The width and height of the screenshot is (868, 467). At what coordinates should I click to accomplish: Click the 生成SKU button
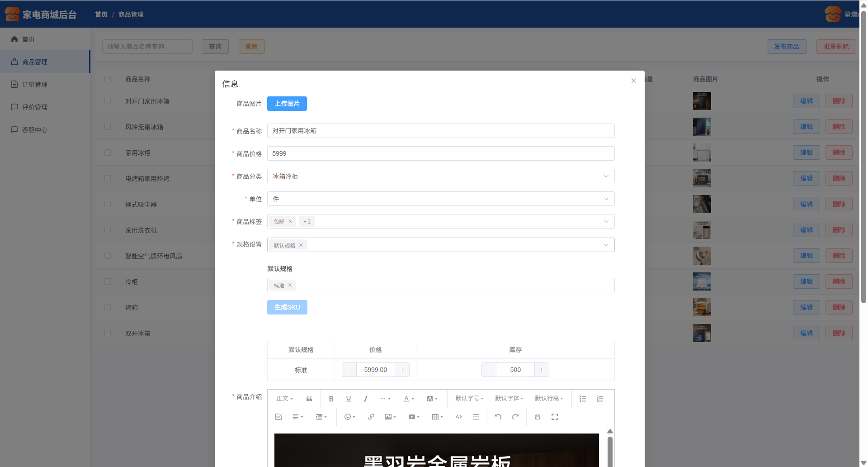click(x=287, y=307)
